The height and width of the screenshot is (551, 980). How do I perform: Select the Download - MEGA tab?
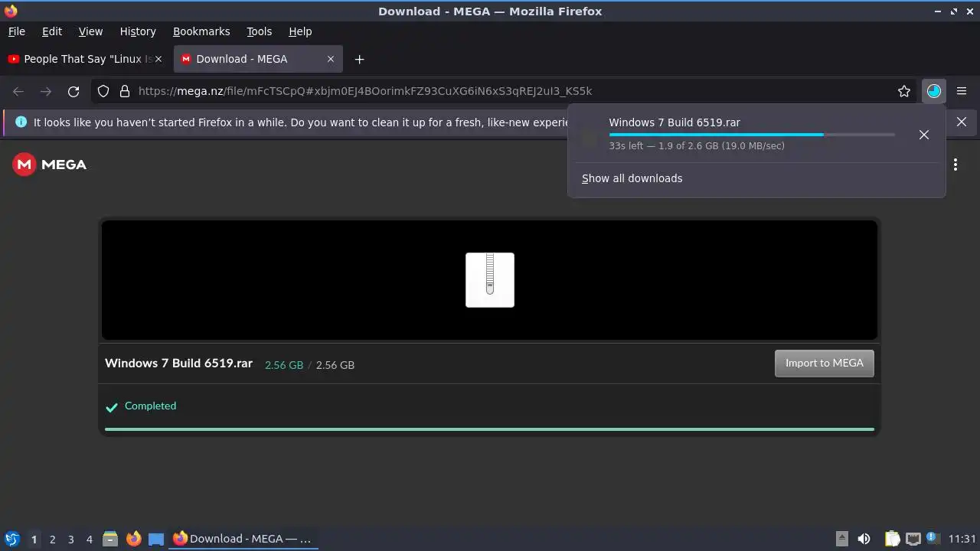pos(258,59)
